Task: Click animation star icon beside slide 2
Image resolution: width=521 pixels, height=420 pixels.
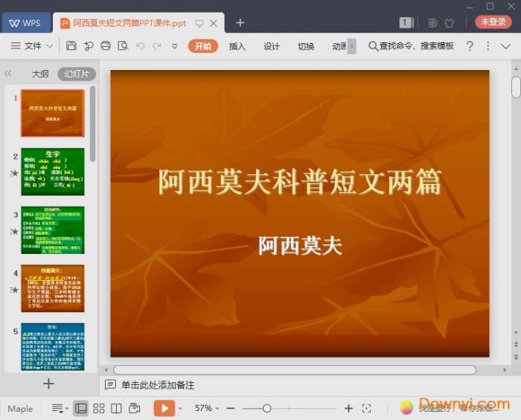Action: point(14,174)
